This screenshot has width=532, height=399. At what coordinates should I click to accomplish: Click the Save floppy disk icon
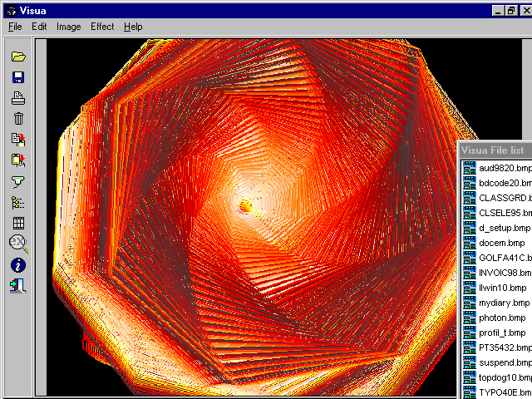tap(18, 77)
